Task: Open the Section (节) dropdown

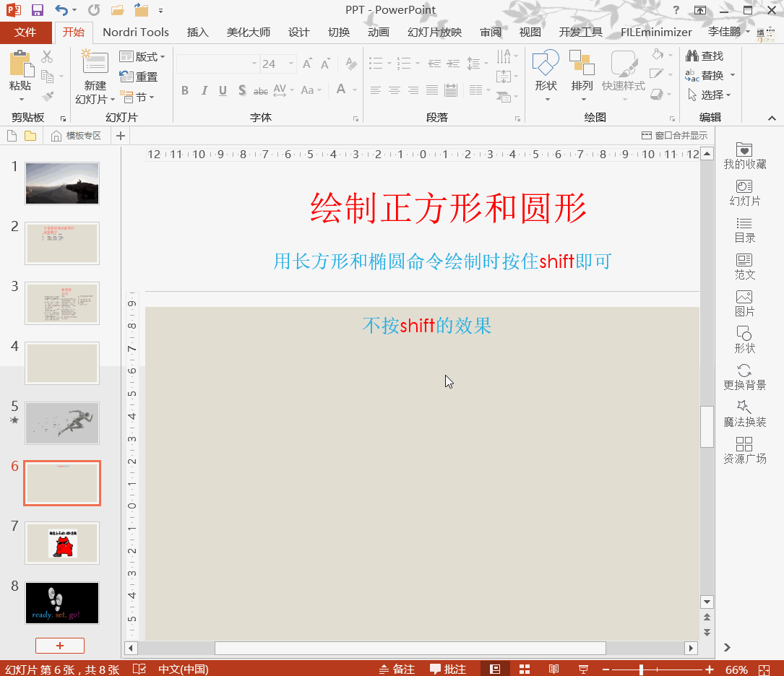Action: tap(137, 97)
